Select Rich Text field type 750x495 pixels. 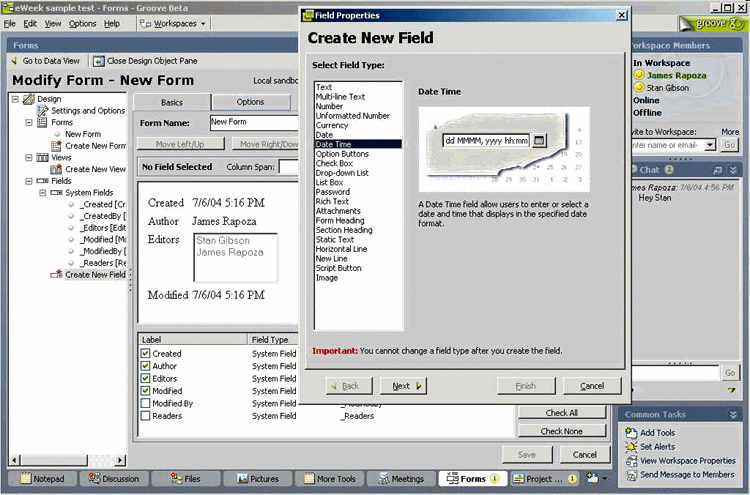[332, 201]
